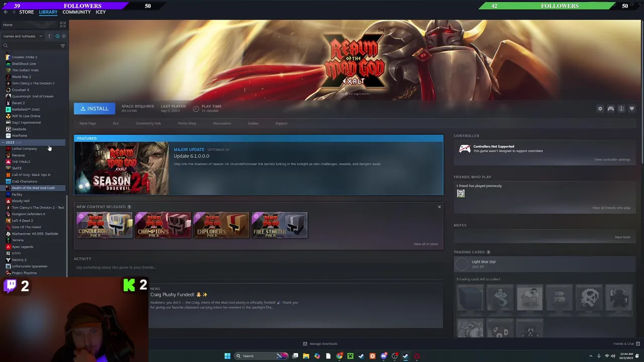Click the Trading Cards help question mark
The width and height of the screenshot is (644, 362).
[488, 252]
